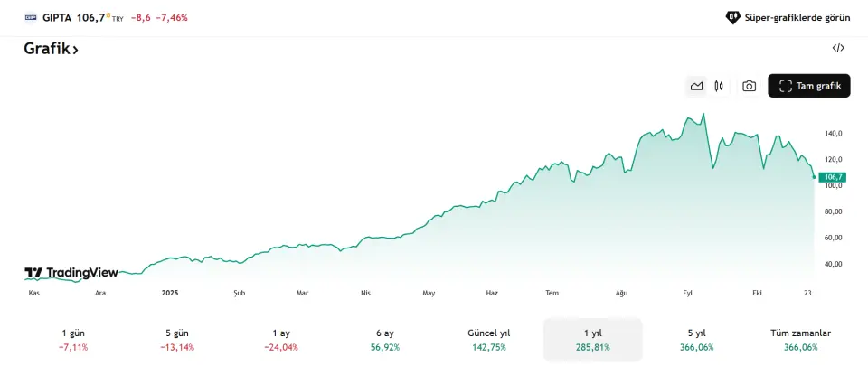Take a chart snapshot with camera icon
The image size is (868, 375).
coord(749,86)
